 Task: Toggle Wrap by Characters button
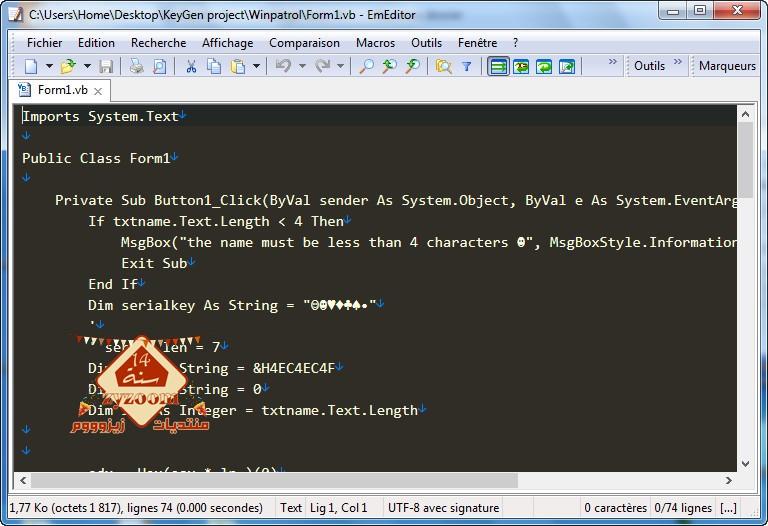pos(521,66)
